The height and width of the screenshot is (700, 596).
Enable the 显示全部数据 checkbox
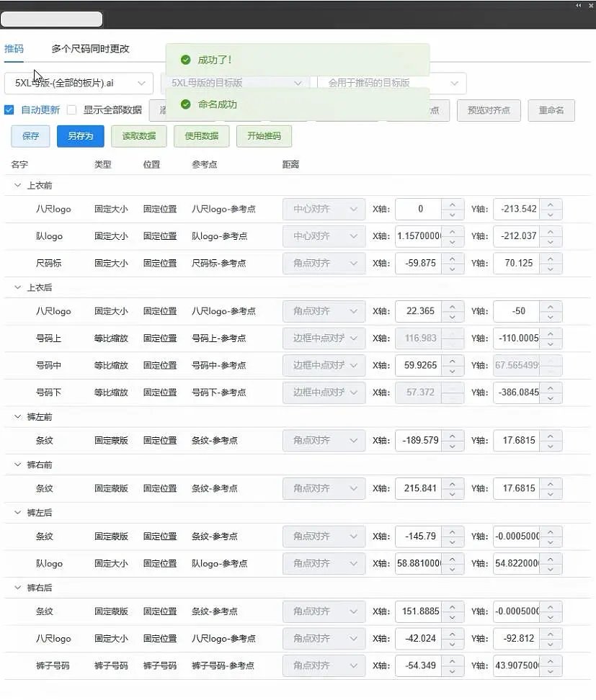coord(71,110)
